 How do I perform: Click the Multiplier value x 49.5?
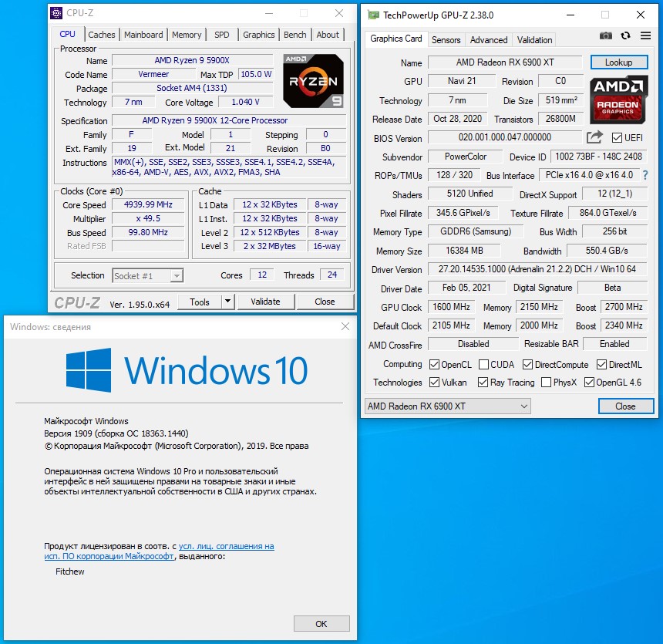[x=148, y=218]
